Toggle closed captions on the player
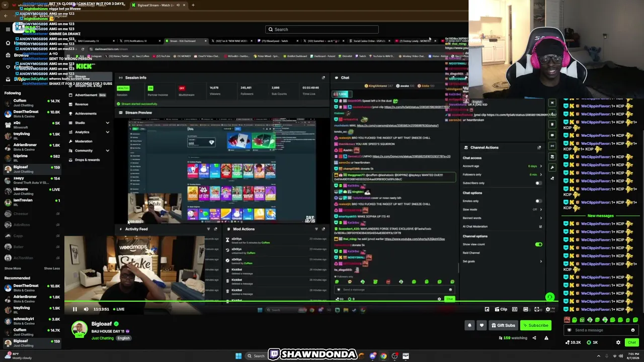 515,309
